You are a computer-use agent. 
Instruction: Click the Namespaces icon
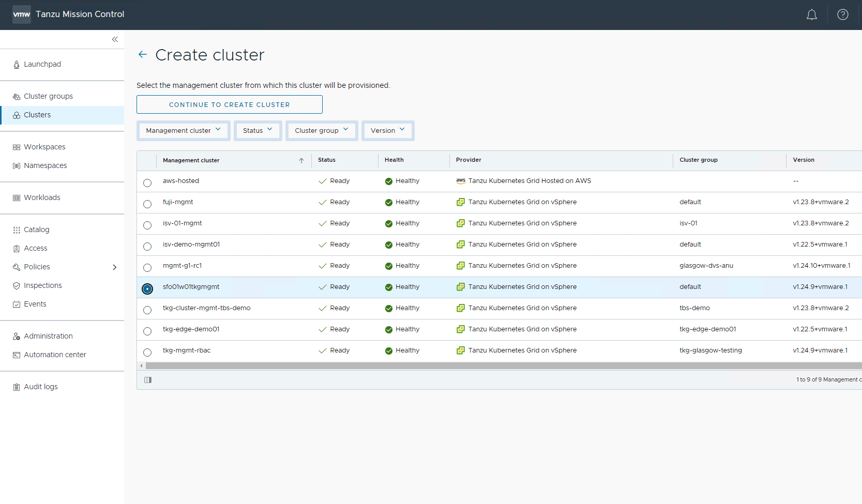(17, 166)
